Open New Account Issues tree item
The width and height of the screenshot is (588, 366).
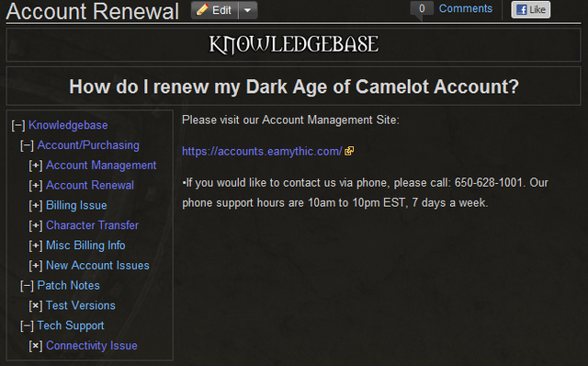point(97,266)
